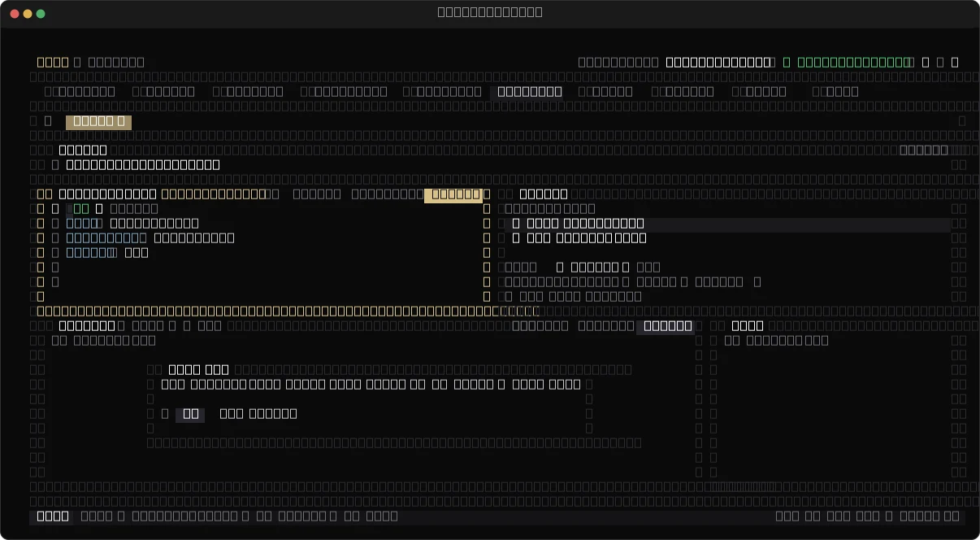Click the small glyph left of the tan chip
Image resolution: width=980 pixels, height=540 pixels.
pos(48,121)
